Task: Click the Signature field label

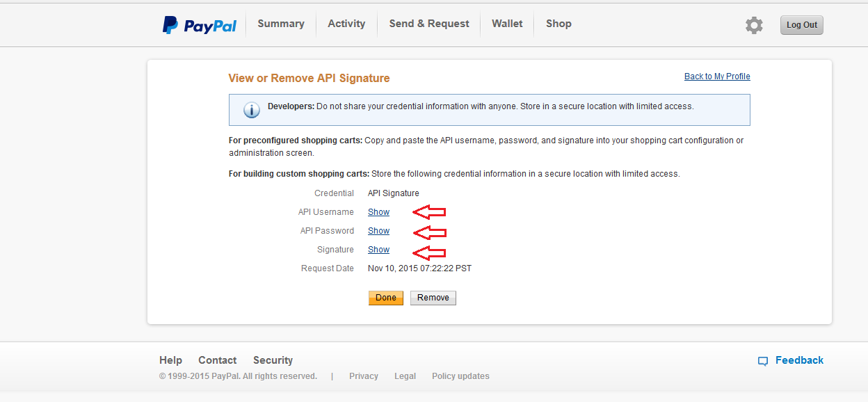Action: pos(335,250)
